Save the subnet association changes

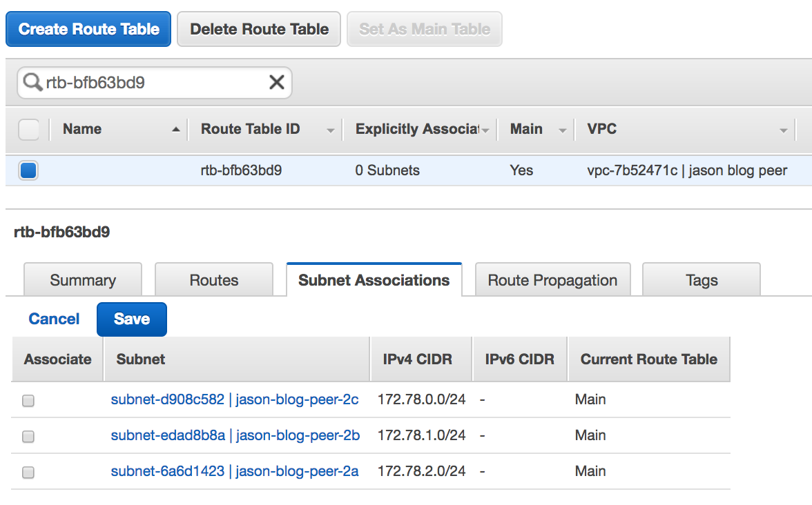point(131,319)
